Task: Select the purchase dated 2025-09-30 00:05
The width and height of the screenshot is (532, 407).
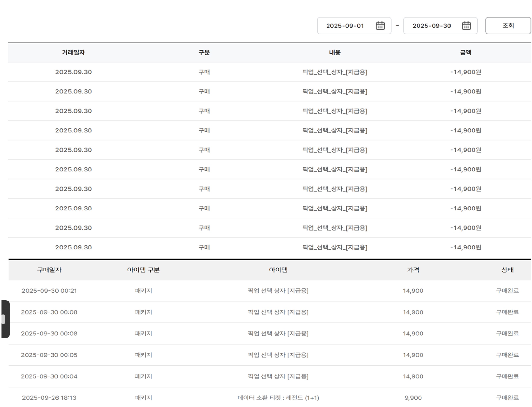Action: (x=49, y=355)
